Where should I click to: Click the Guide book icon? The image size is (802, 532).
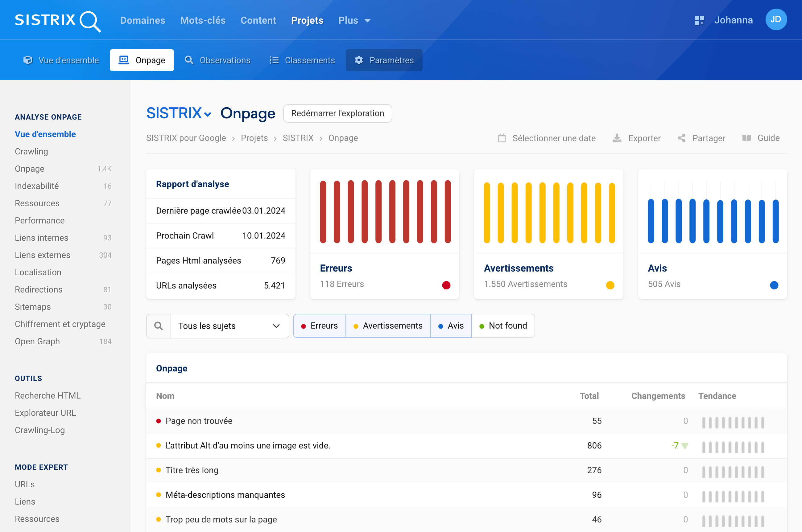coord(747,138)
